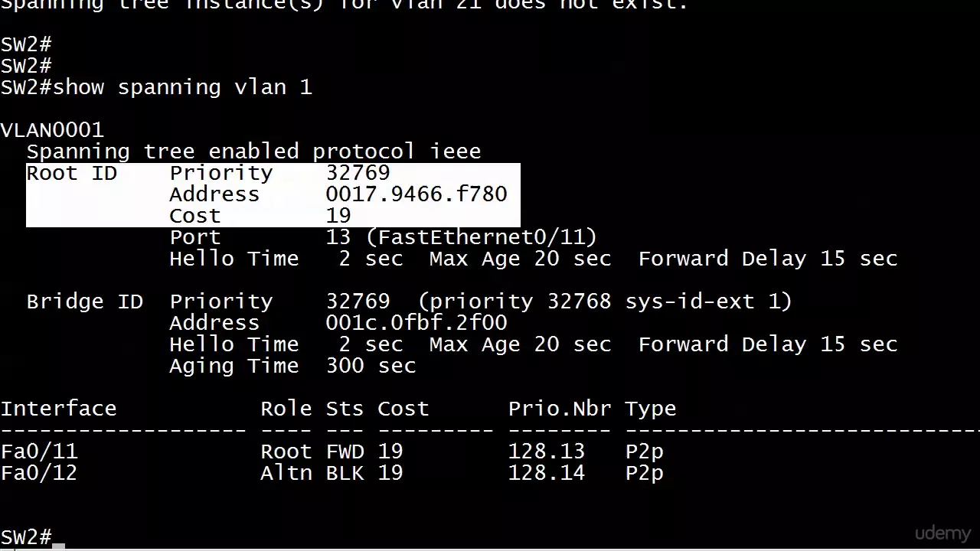Select bridge address 001c.0fbf.2f00
This screenshot has width=980, height=551.
point(416,323)
